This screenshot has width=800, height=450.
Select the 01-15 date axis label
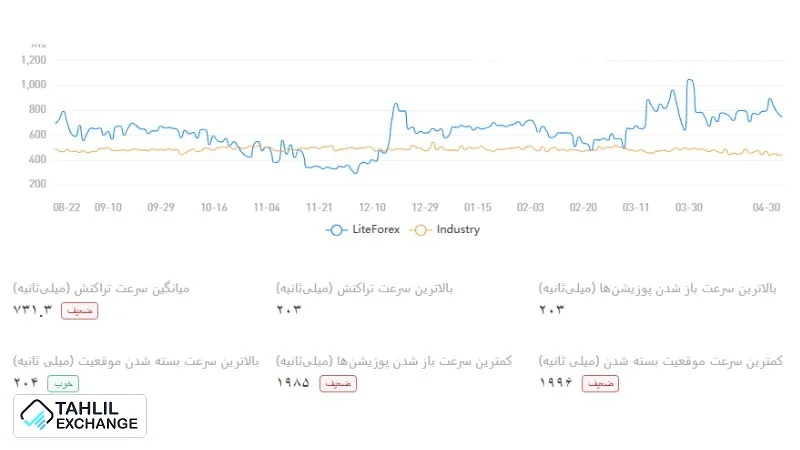pyautogui.click(x=478, y=207)
